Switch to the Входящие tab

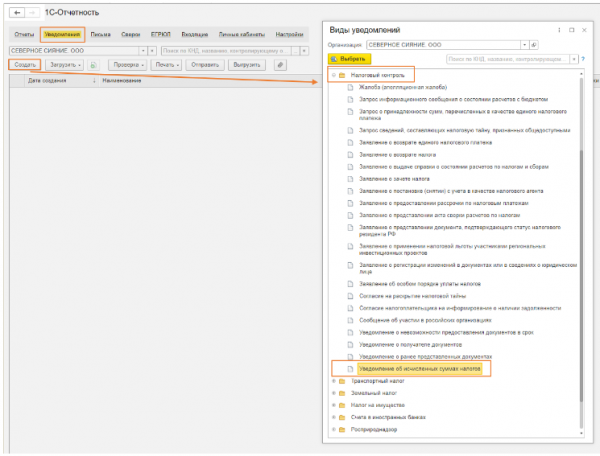pyautogui.click(x=195, y=34)
